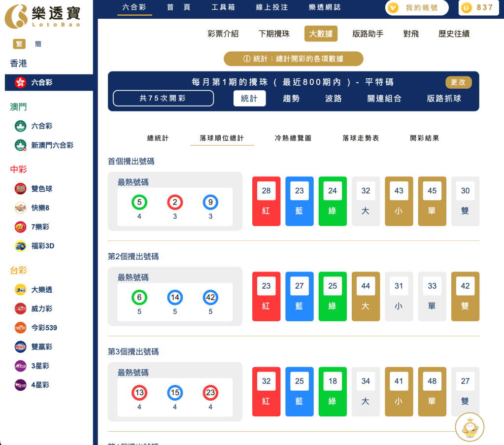Select the 快樂8 game icon
Viewport: 504px width, 445px height.
[20, 208]
